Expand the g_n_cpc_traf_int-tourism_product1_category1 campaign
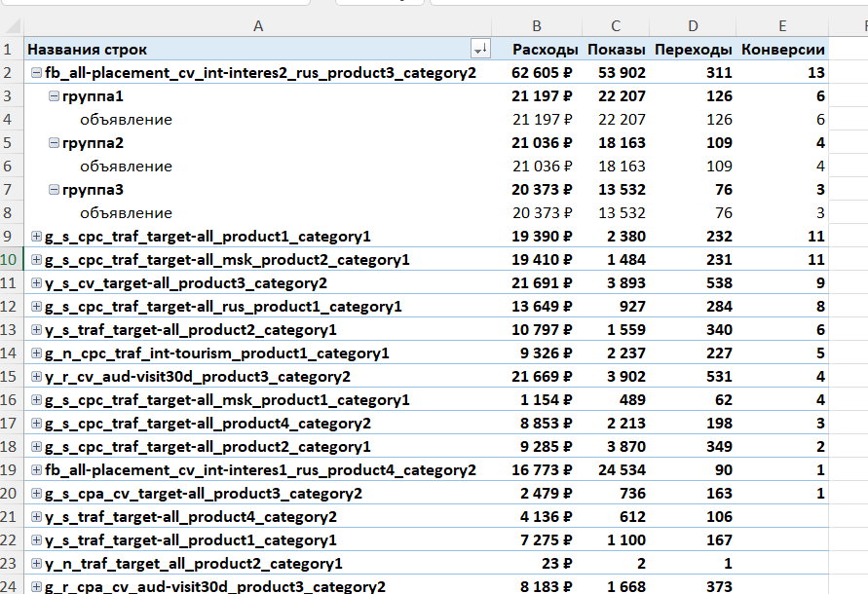The height and width of the screenshot is (594, 868). (36, 353)
